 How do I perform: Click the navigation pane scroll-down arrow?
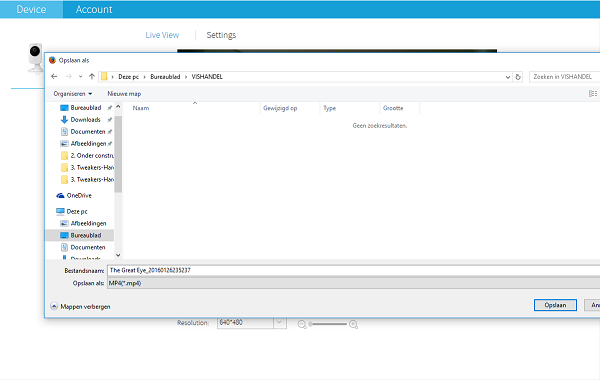click(118, 255)
